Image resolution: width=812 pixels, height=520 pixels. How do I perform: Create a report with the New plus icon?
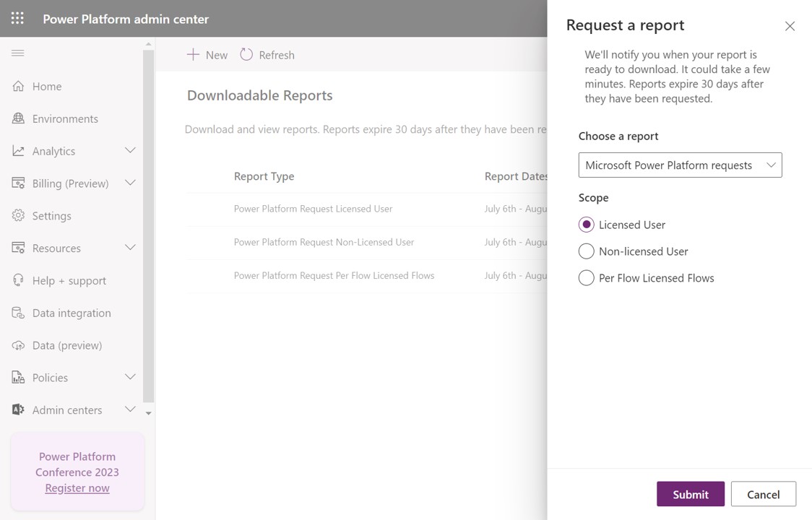(207, 54)
